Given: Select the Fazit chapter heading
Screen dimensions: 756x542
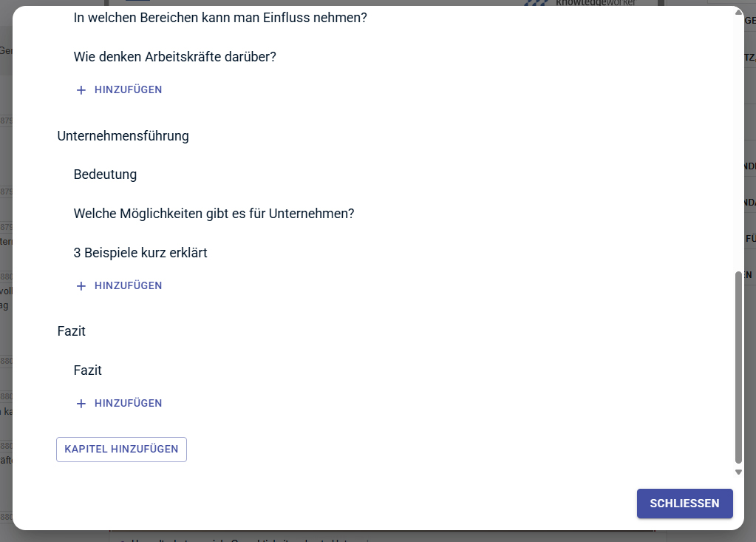Looking at the screenshot, I should pyautogui.click(x=71, y=331).
